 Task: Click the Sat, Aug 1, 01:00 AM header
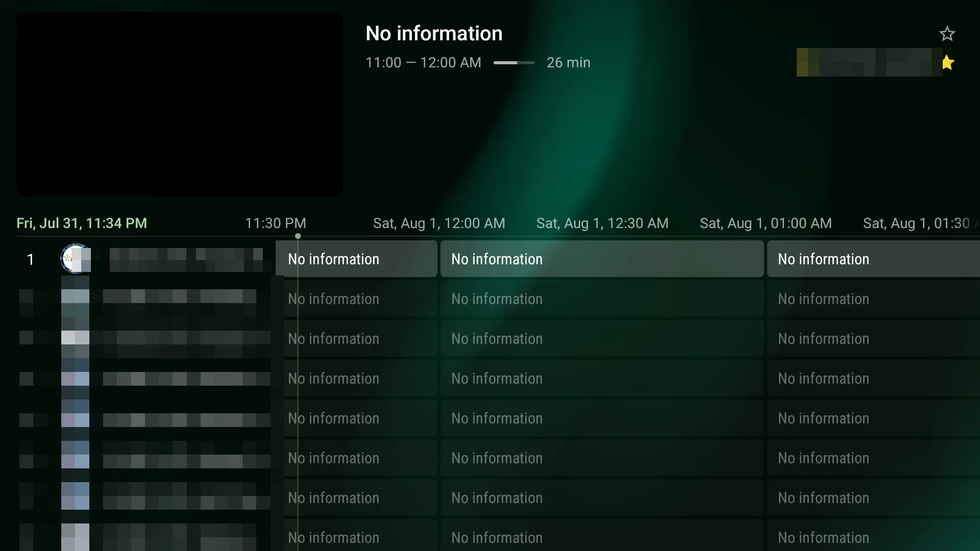pos(766,223)
